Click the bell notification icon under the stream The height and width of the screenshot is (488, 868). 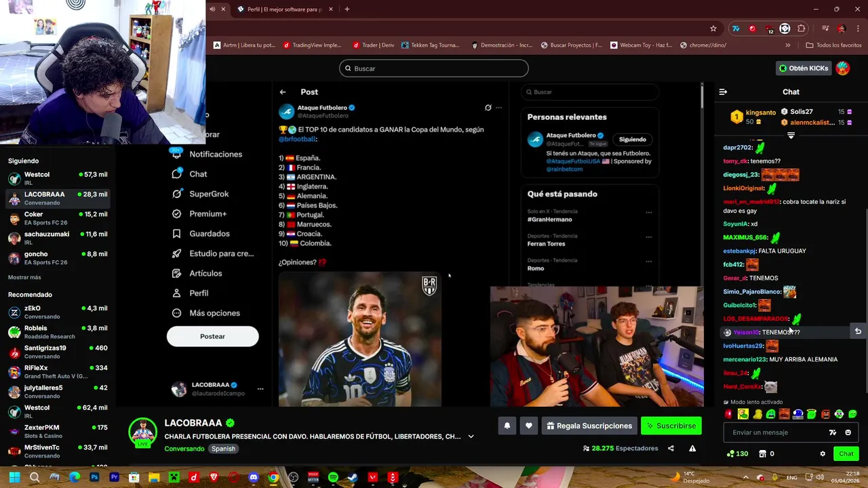pos(507,426)
